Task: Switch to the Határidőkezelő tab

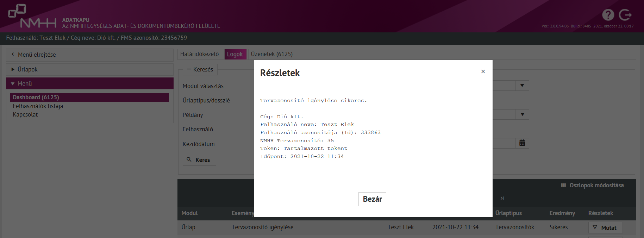Action: (x=200, y=54)
